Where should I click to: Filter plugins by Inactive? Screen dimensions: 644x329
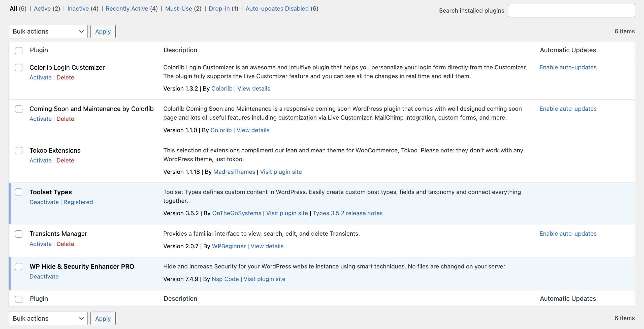tap(78, 9)
